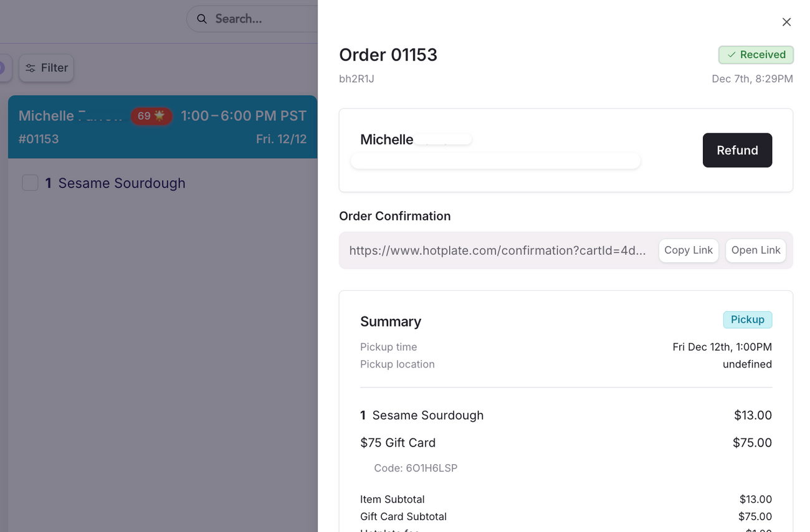Image resolution: width=810 pixels, height=532 pixels.
Task: Click the purple circle at left edge
Action: pos(3,68)
